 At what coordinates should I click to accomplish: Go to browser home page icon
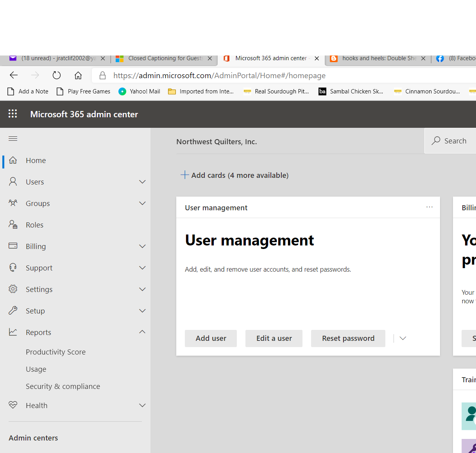pyautogui.click(x=78, y=75)
